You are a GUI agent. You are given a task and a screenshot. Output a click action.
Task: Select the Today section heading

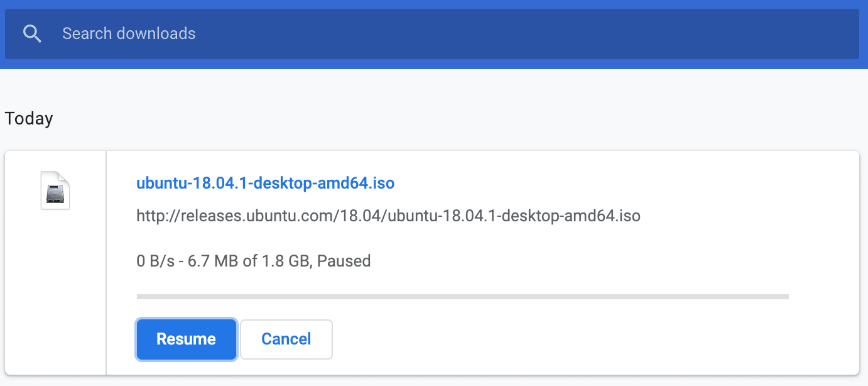[28, 118]
